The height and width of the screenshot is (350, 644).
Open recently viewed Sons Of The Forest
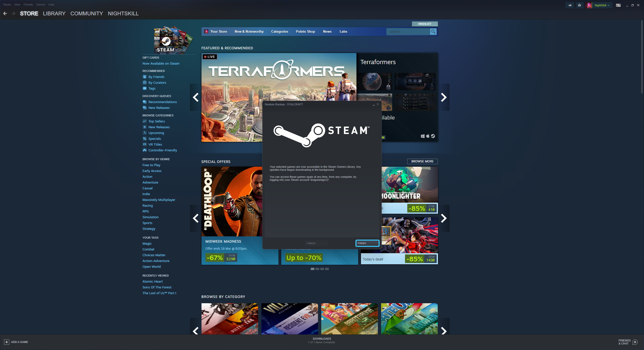coord(157,287)
